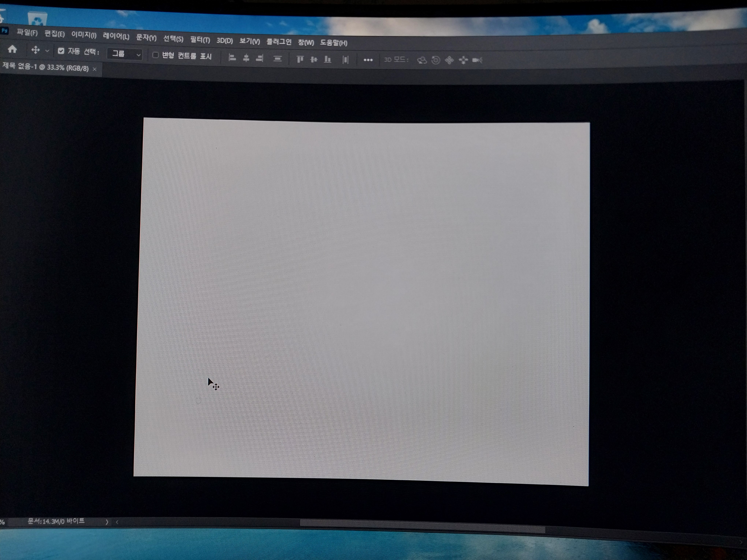Click the align vertical centers icon
The image size is (747, 560).
click(x=314, y=60)
